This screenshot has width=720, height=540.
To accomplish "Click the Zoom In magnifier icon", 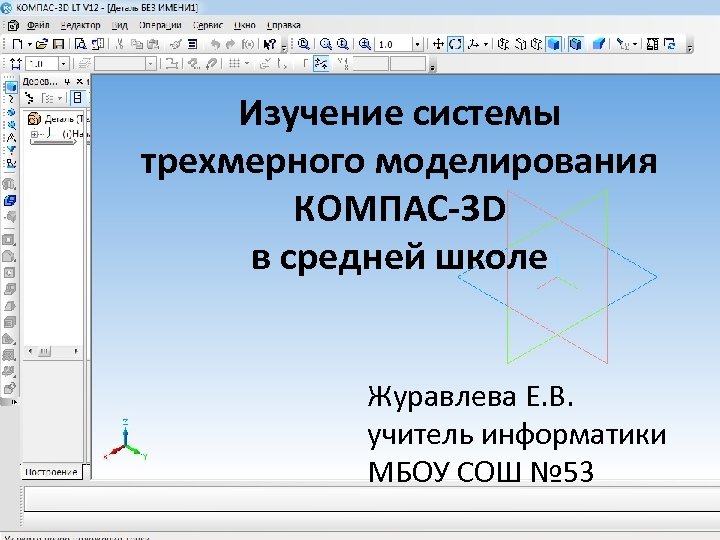I will coord(326,44).
